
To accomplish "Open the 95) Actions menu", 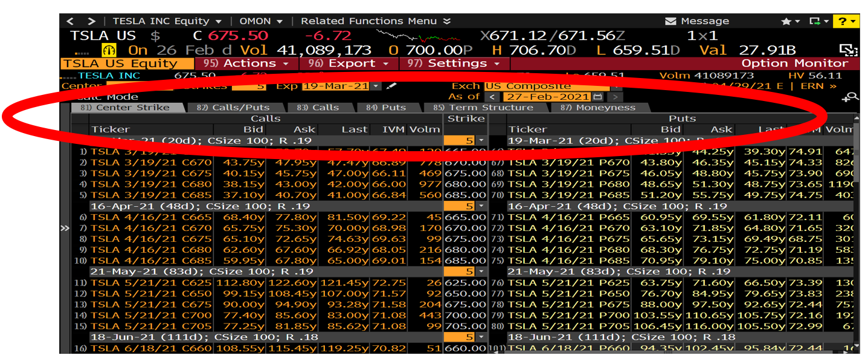I will [246, 63].
